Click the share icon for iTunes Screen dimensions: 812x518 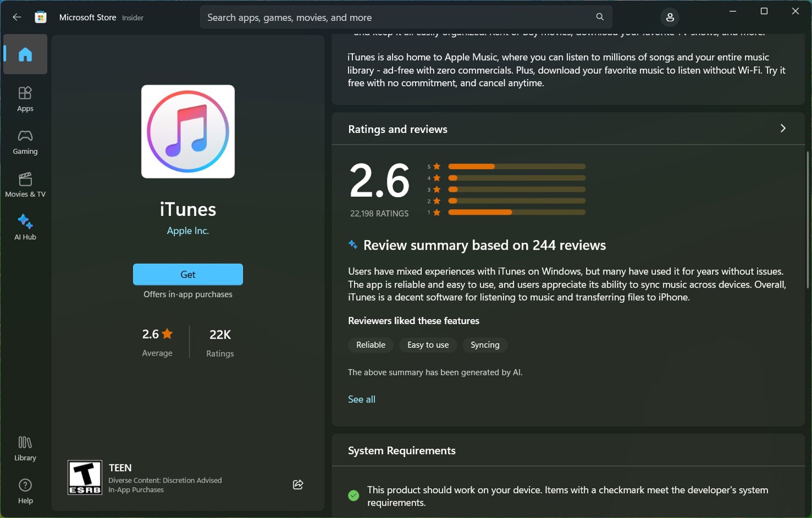298,485
